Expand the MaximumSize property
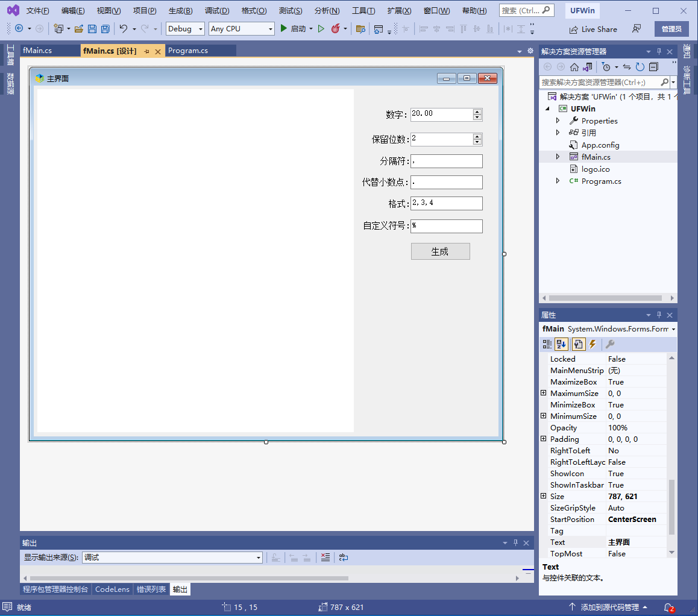 [x=544, y=393]
